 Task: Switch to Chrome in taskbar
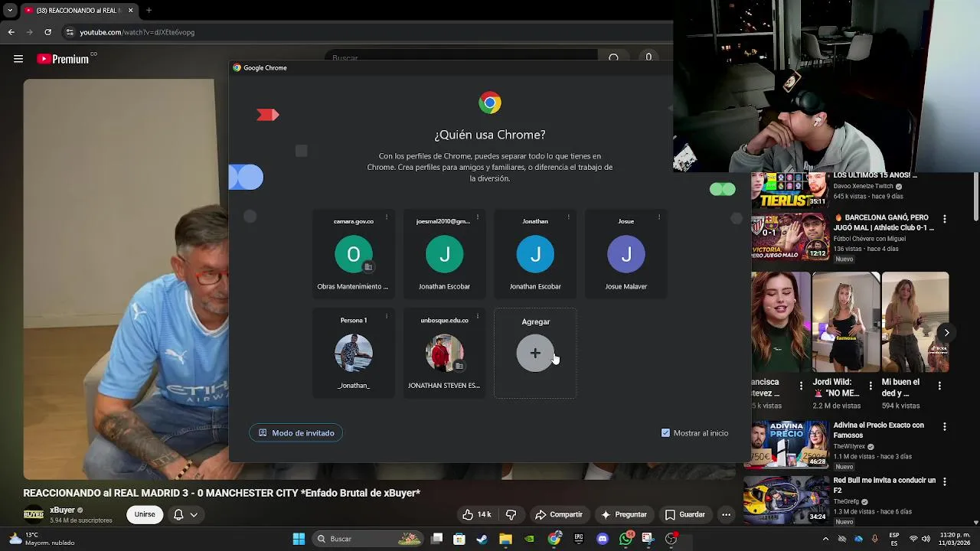tap(554, 539)
